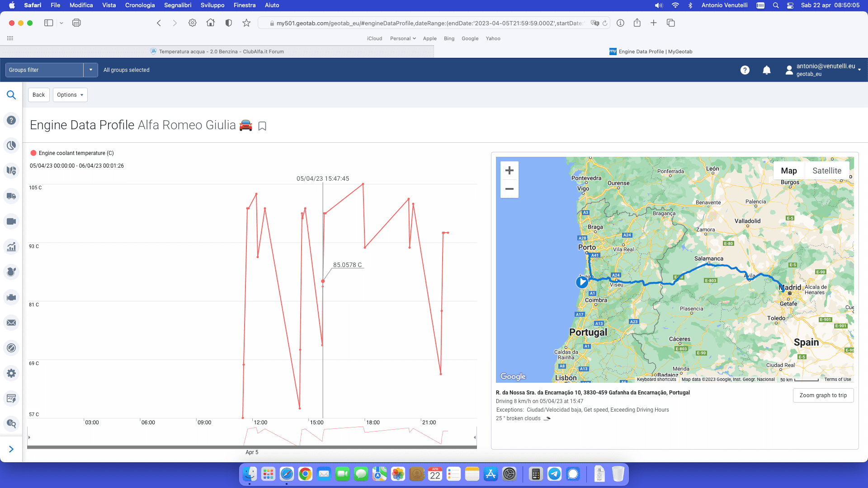Toggle Engine coolant temperature legend dot
868x488 pixels.
pos(33,153)
